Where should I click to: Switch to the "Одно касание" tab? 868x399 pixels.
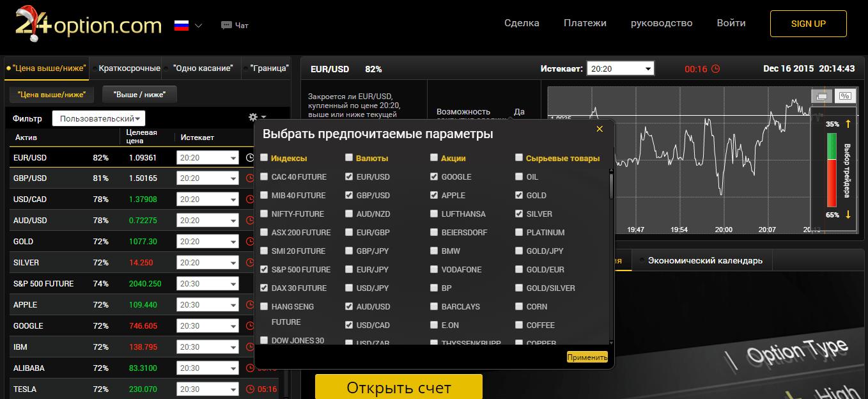point(203,68)
